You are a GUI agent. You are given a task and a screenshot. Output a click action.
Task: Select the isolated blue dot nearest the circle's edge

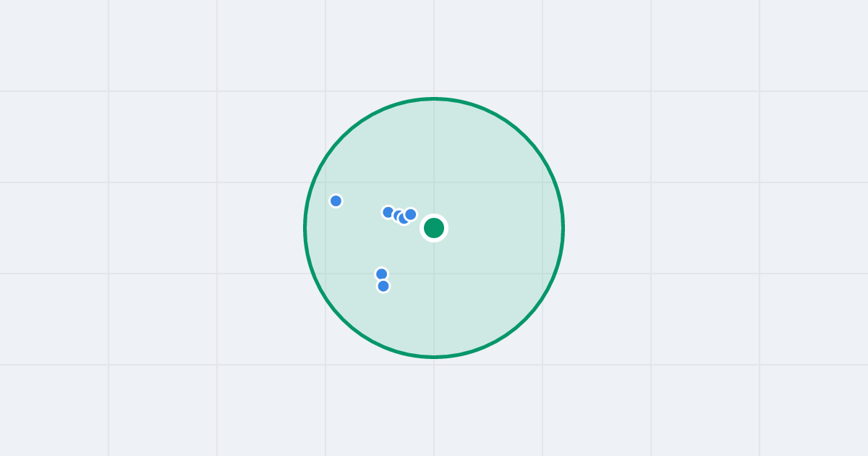(336, 200)
